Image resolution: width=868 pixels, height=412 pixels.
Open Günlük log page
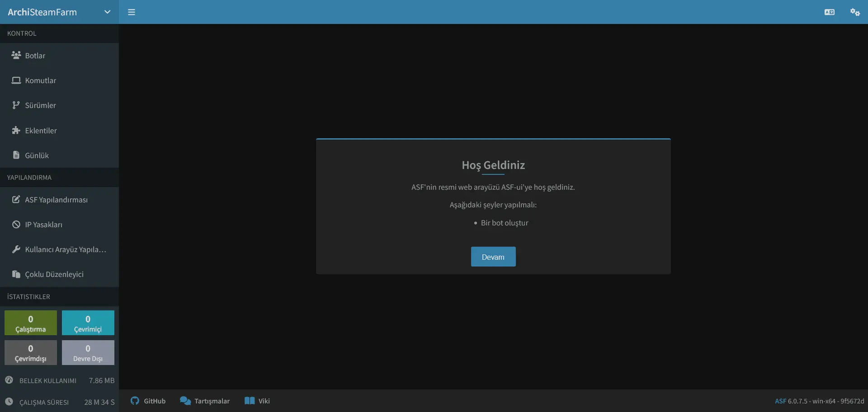click(59, 155)
